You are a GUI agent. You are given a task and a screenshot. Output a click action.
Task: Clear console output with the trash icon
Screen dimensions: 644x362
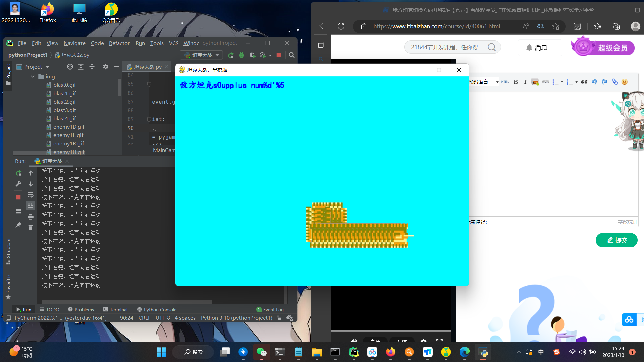coord(31,228)
